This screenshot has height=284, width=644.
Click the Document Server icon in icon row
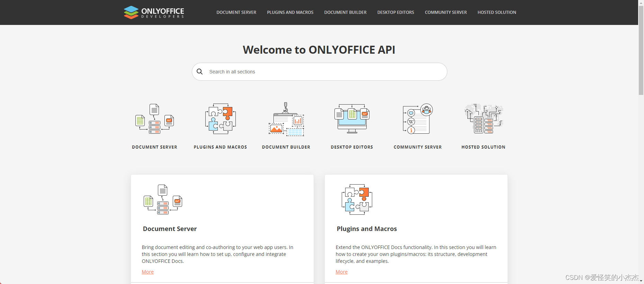tap(154, 119)
